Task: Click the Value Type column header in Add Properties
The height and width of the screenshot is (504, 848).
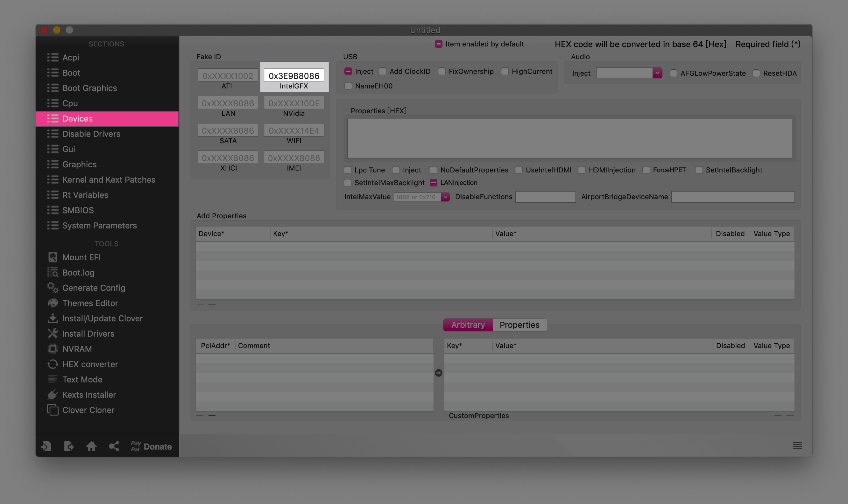Action: point(772,234)
